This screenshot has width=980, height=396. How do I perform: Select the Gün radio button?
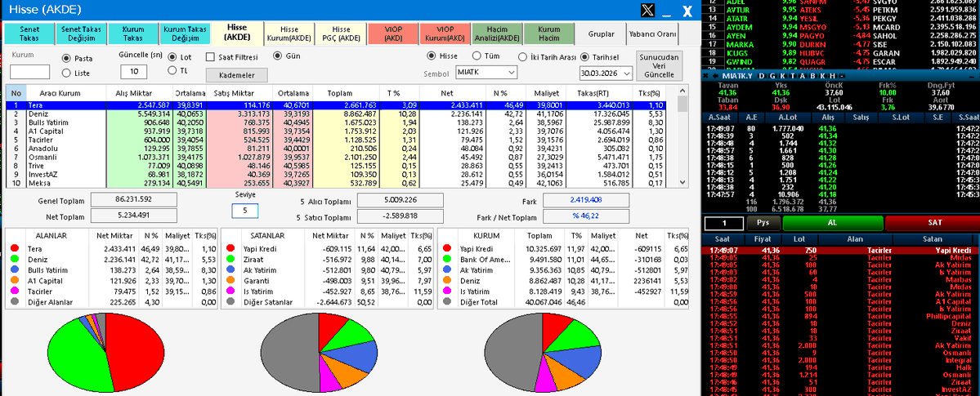(x=278, y=56)
